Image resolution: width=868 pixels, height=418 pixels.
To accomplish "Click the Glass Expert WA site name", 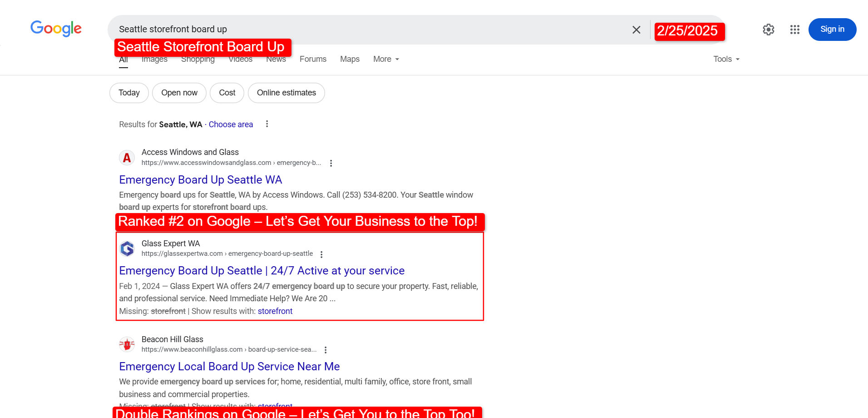I will [x=171, y=244].
